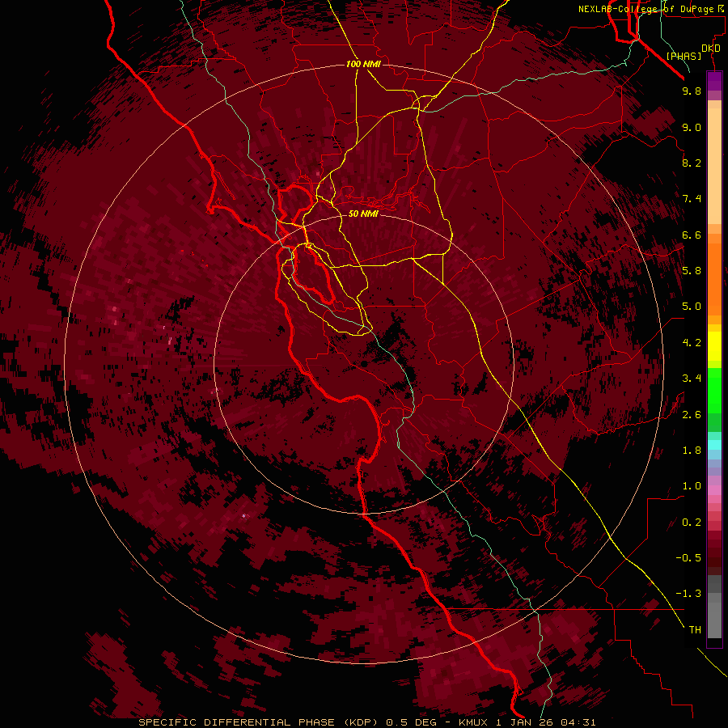Click the 7.4 scale value label
The width and height of the screenshot is (728, 728).
692,199
